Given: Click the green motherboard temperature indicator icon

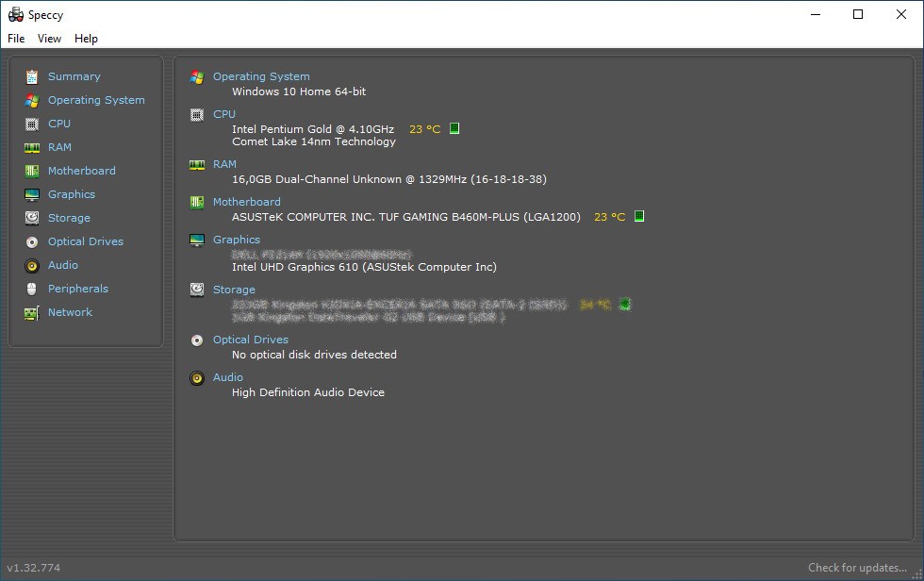Looking at the screenshot, I should click(639, 216).
